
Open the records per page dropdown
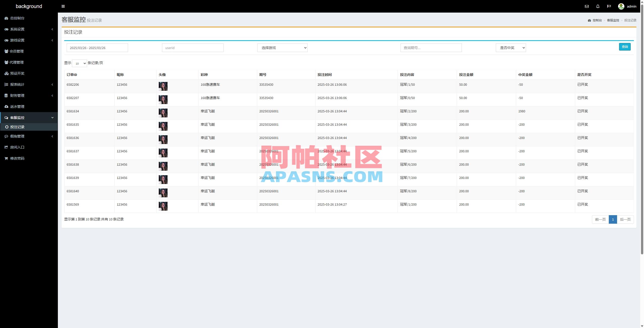click(79, 63)
